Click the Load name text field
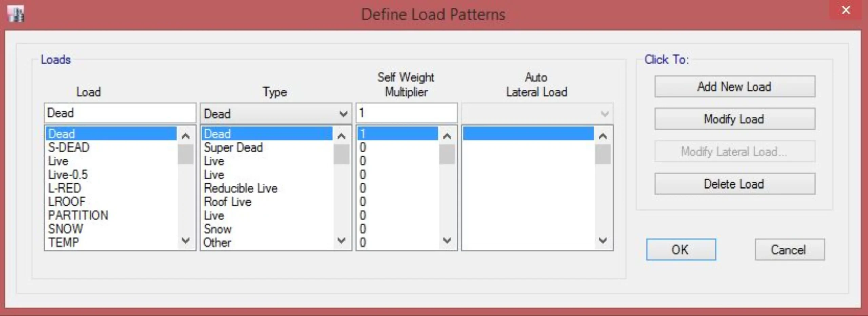The width and height of the screenshot is (868, 316). click(120, 113)
